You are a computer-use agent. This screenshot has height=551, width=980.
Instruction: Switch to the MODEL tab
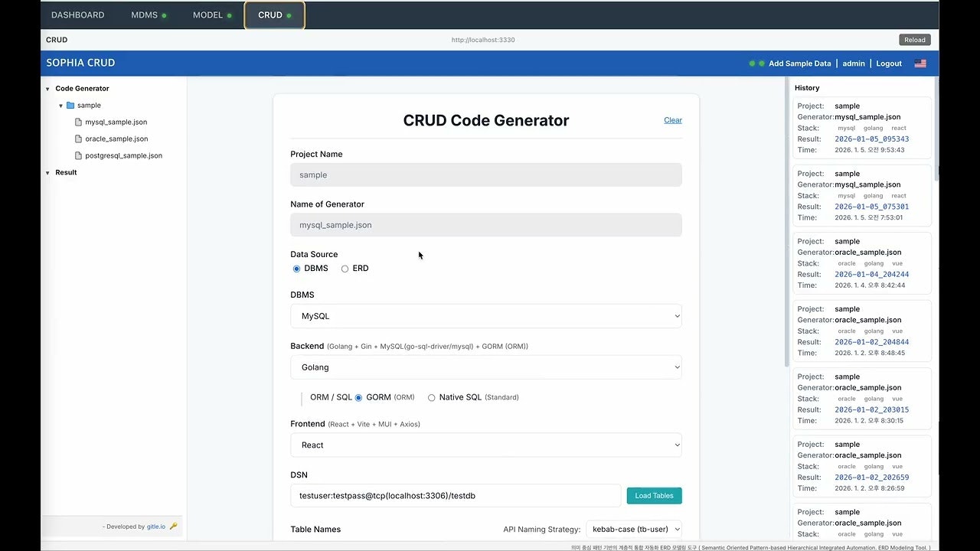[x=212, y=15]
